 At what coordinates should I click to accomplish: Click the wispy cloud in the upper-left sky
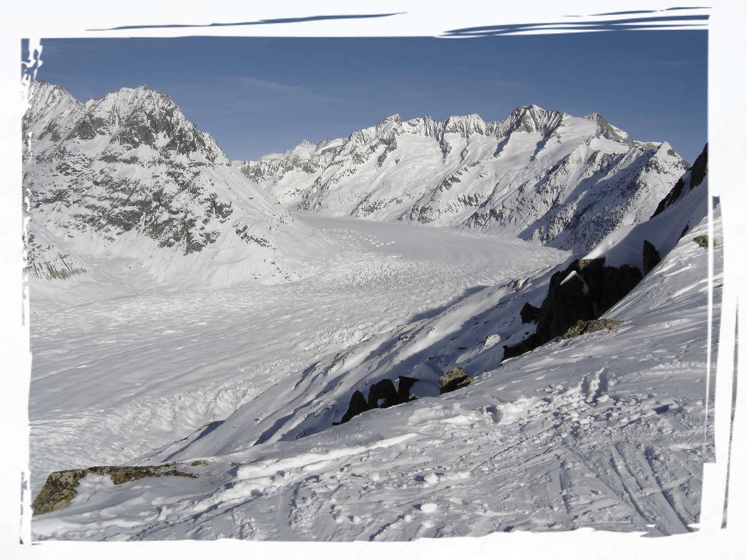coord(31,48)
